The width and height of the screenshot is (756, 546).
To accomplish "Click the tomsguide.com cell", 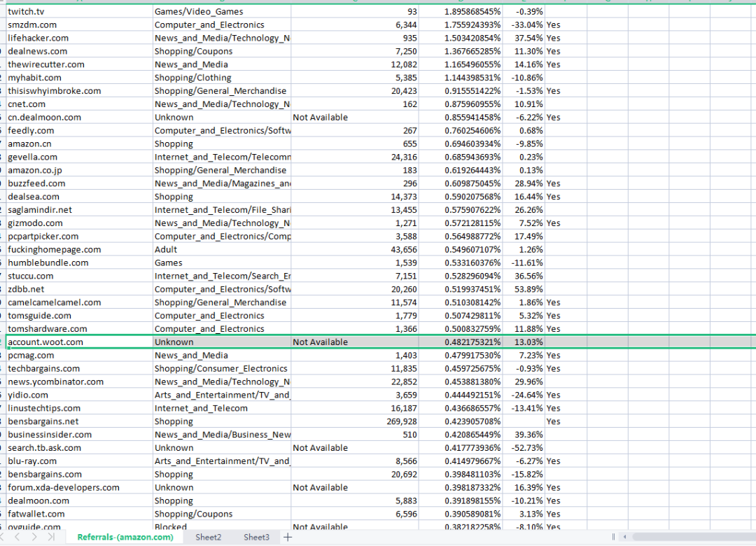I will [x=80, y=316].
